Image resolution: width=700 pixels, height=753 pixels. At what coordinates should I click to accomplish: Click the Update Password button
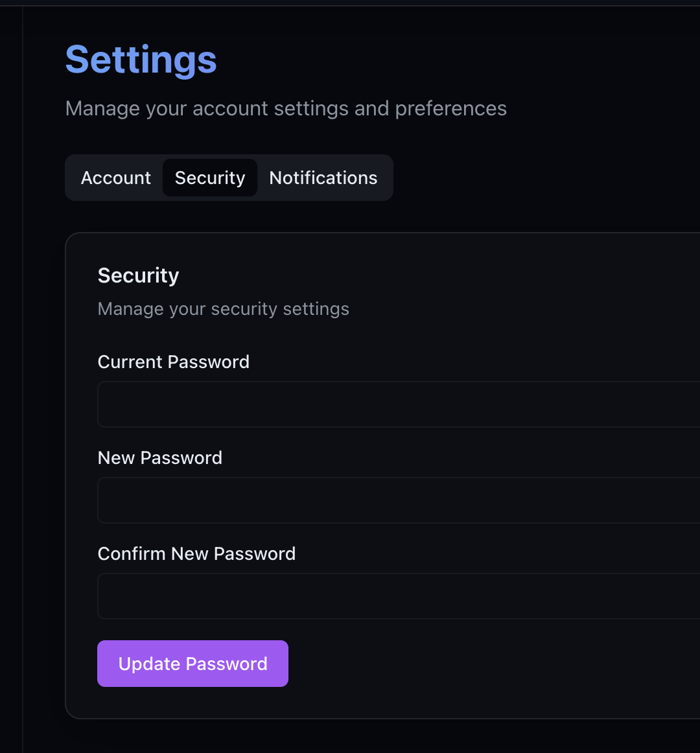click(192, 664)
